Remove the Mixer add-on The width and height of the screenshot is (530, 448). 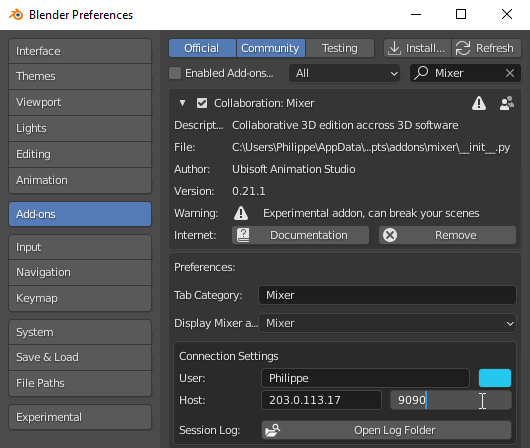[448, 235]
